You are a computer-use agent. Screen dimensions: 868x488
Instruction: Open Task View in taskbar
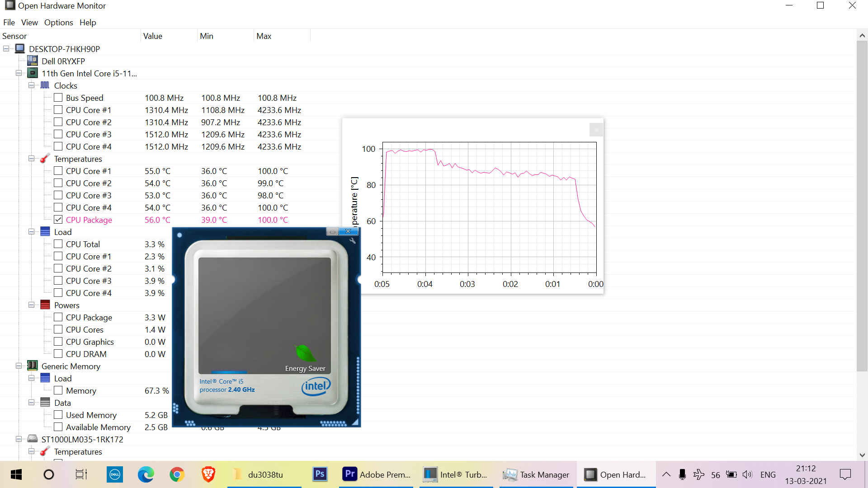[x=81, y=474]
